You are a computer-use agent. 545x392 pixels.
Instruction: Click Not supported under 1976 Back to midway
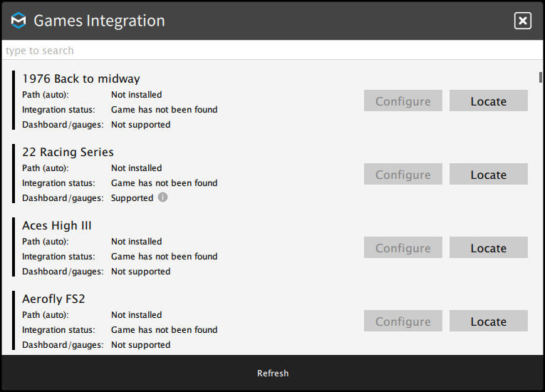(141, 125)
